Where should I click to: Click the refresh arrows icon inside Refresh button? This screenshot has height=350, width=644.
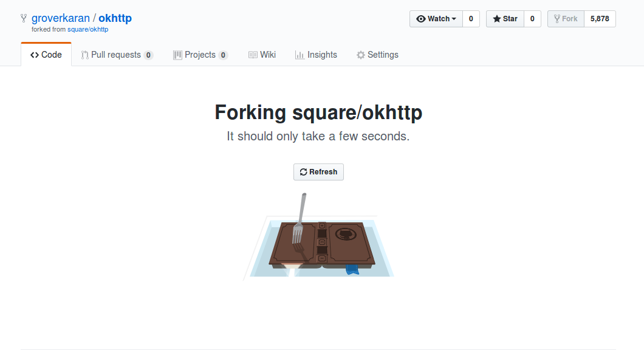pyautogui.click(x=303, y=172)
